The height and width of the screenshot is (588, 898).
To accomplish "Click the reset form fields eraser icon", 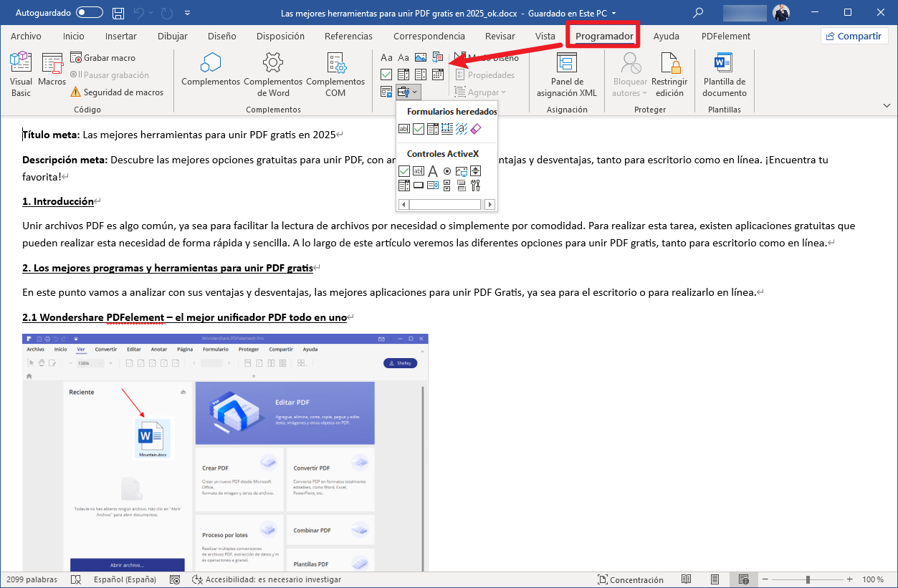I will click(476, 129).
